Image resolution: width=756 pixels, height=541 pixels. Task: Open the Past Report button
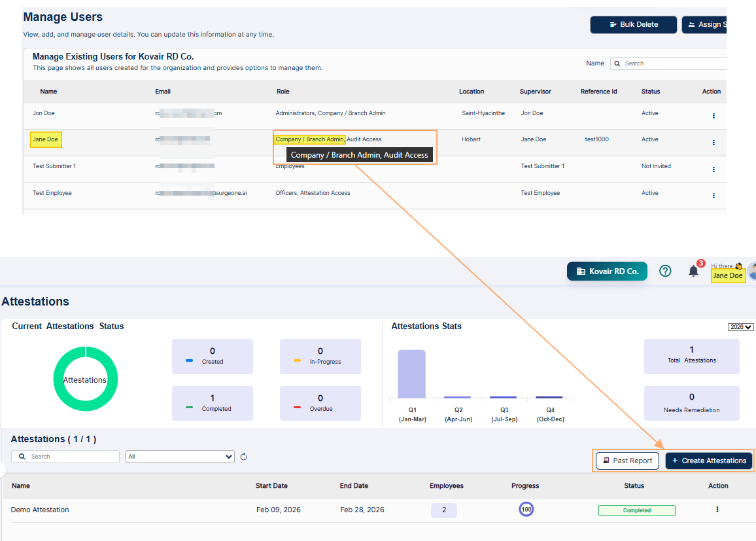[627, 461]
